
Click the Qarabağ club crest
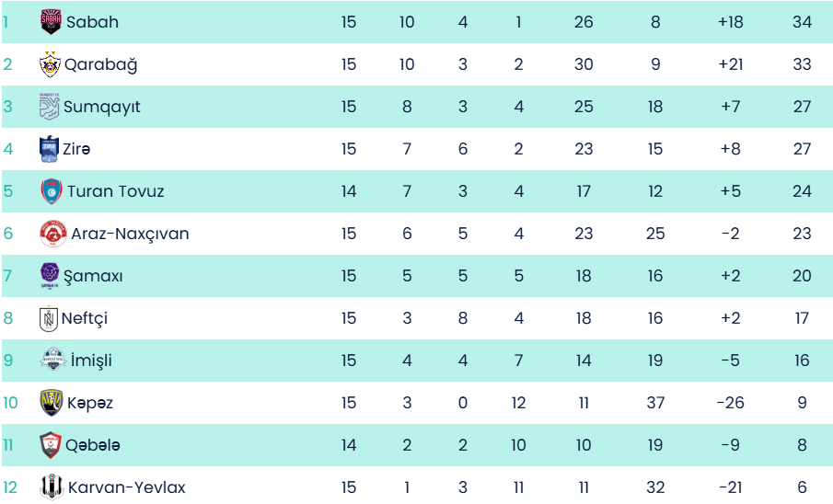pos(50,64)
